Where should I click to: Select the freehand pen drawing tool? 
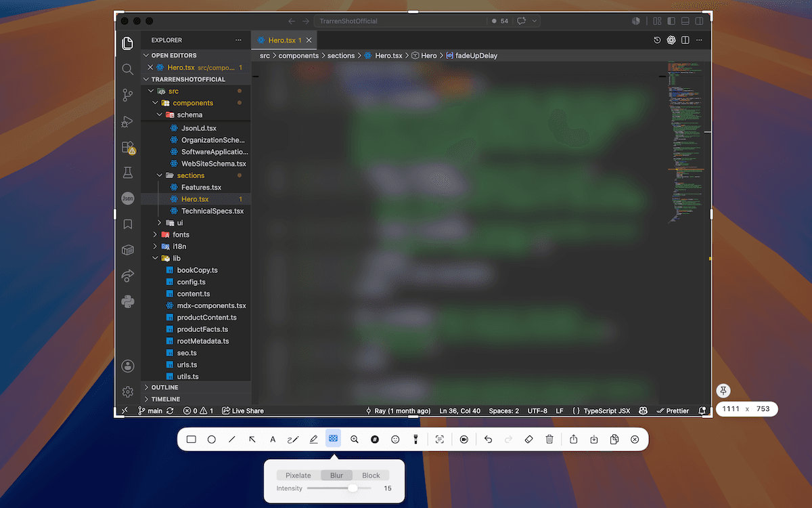[293, 440]
